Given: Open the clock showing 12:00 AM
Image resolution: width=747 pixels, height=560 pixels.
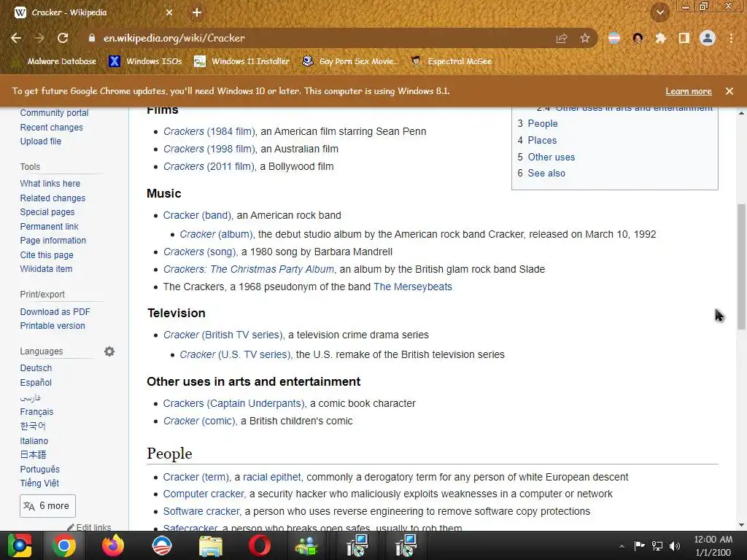Looking at the screenshot, I should tap(713, 545).
